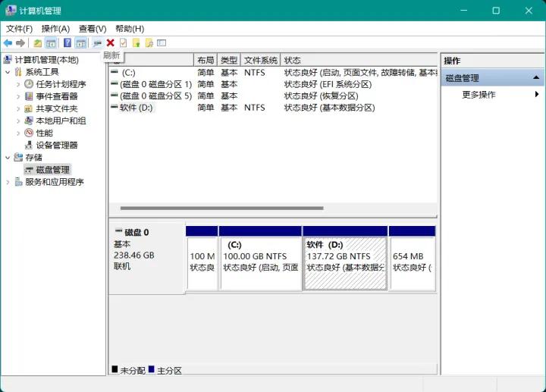Select the (磁盘 0 磁盘分区 5) volume row
The width and height of the screenshot is (546, 392).
pos(273,96)
